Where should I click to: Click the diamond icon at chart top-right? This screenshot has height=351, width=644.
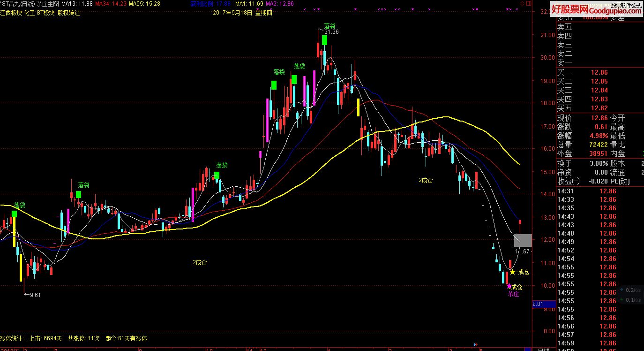click(523, 4)
